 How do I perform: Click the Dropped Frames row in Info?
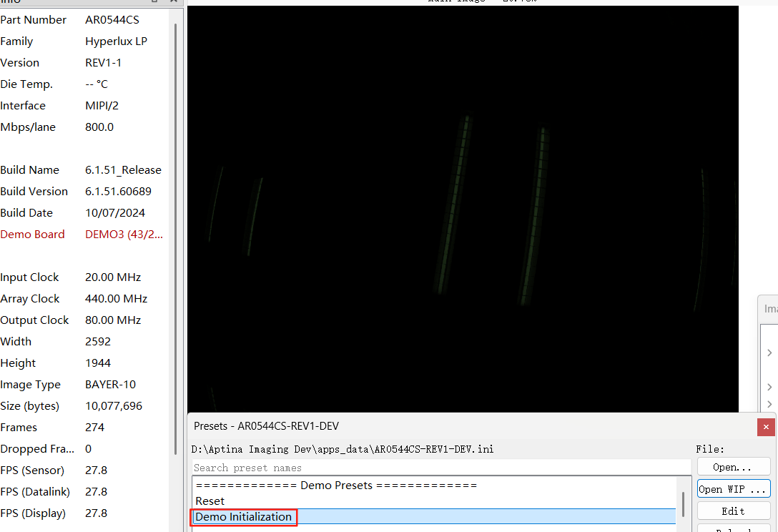81,449
